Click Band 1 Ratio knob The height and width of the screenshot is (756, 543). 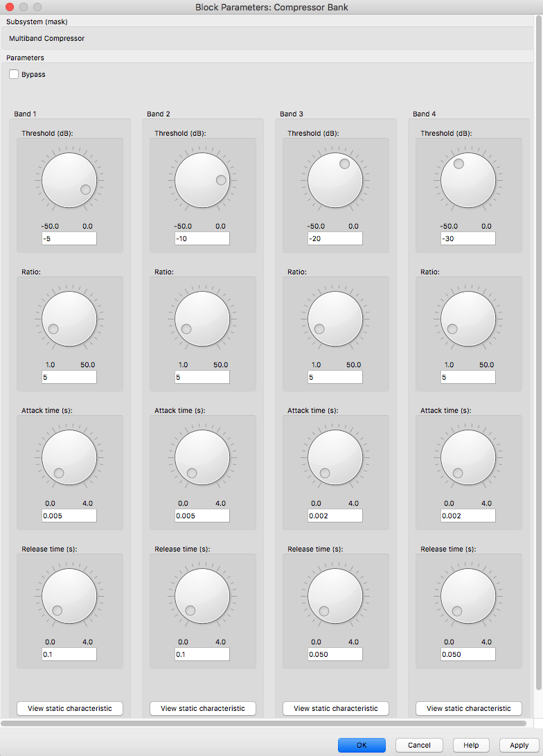[x=69, y=319]
